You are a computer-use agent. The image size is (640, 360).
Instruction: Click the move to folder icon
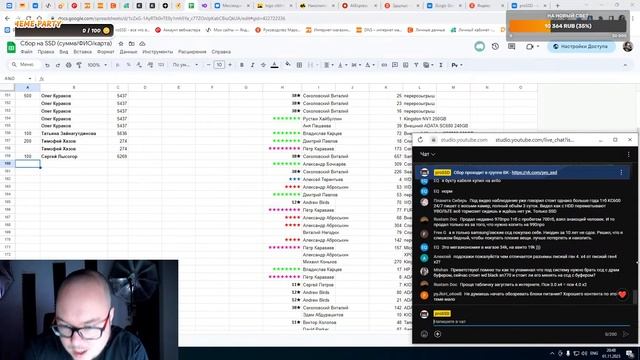[x=131, y=44]
